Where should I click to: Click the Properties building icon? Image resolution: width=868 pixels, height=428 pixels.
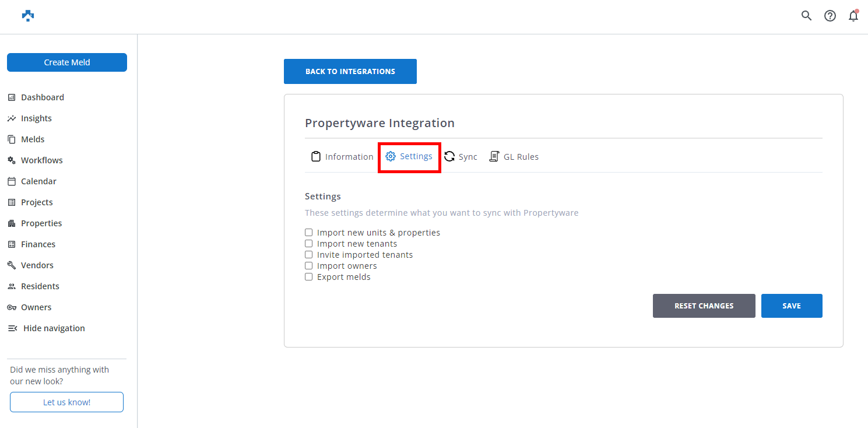point(12,223)
